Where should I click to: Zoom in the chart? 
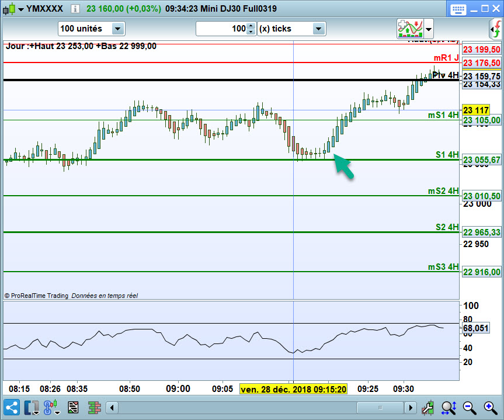click(x=491, y=408)
